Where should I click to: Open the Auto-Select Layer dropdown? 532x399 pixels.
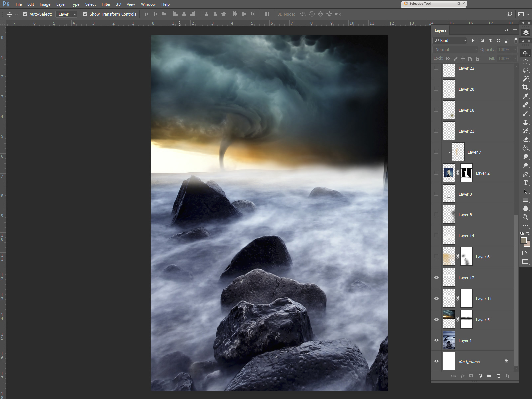(x=66, y=14)
